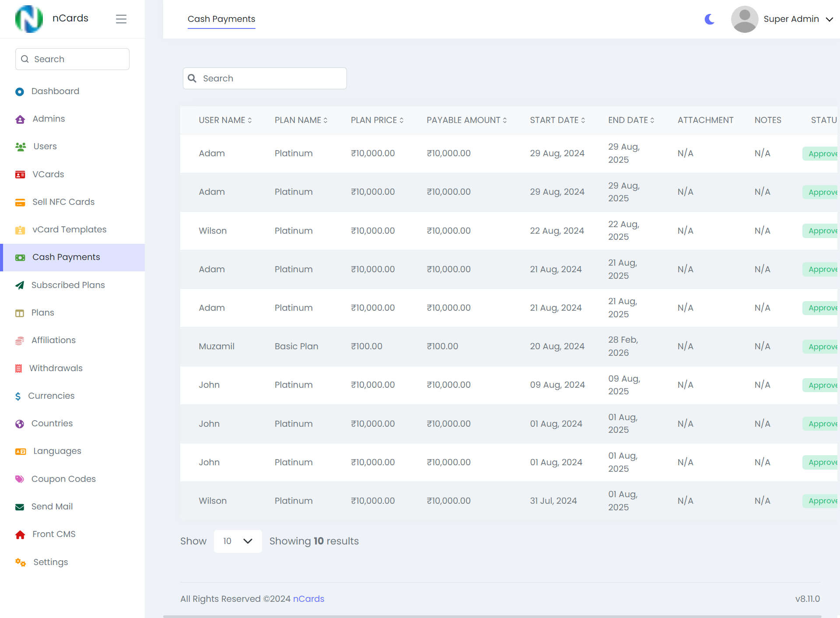Viewport: 840px width, 618px height.
Task: Switch to the Cash Payments tab
Action: coord(221,19)
